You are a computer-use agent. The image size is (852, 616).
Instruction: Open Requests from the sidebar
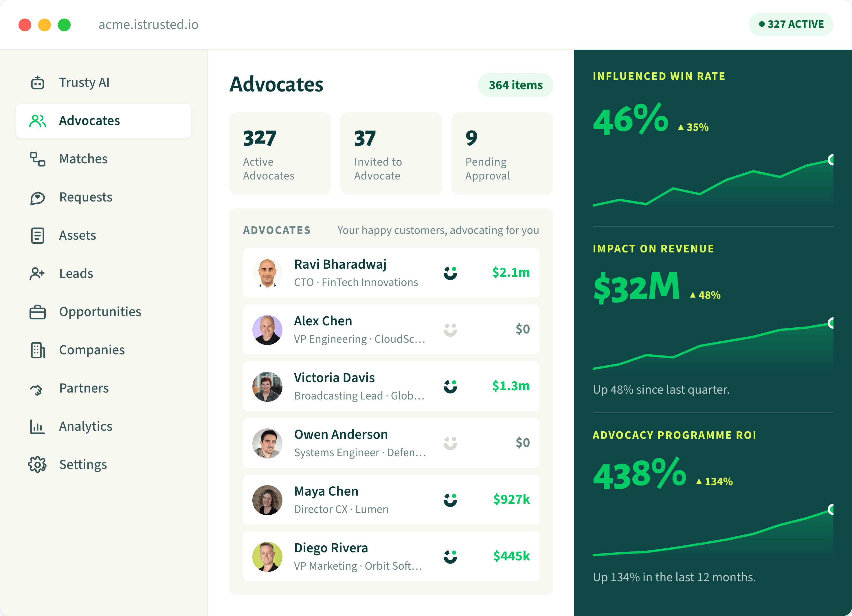click(104, 197)
